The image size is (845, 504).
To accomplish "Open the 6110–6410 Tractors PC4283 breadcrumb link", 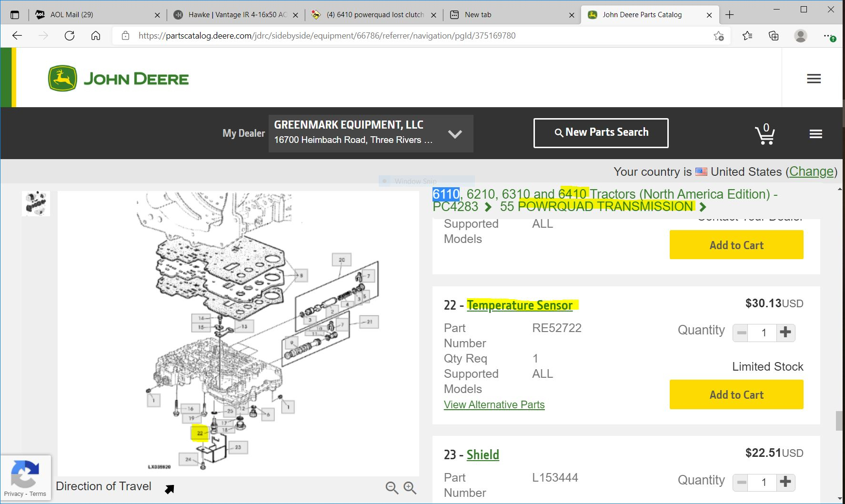I will (x=605, y=200).
